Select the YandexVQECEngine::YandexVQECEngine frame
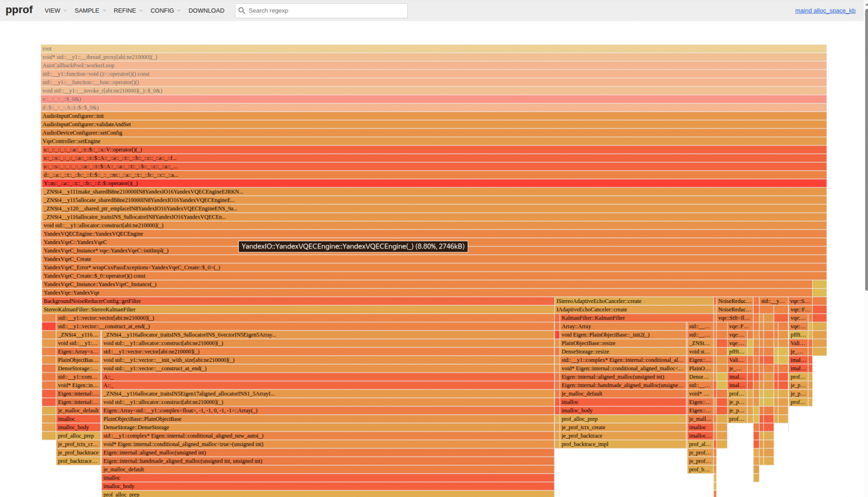Image resolution: width=868 pixels, height=497 pixels. [433, 234]
